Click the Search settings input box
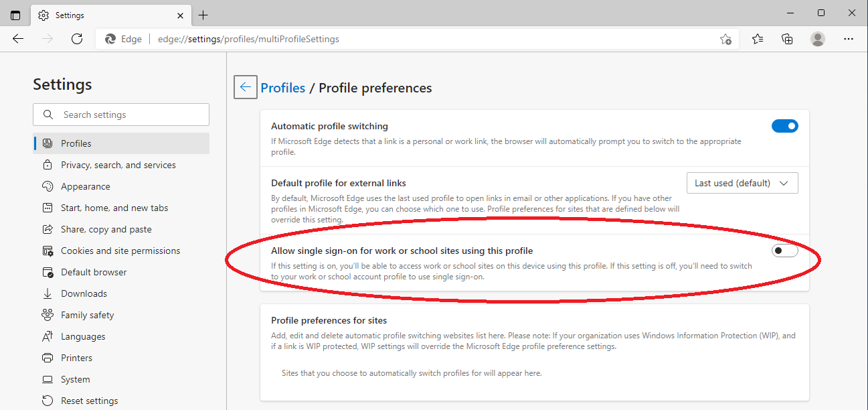This screenshot has height=410, width=868. (121, 115)
